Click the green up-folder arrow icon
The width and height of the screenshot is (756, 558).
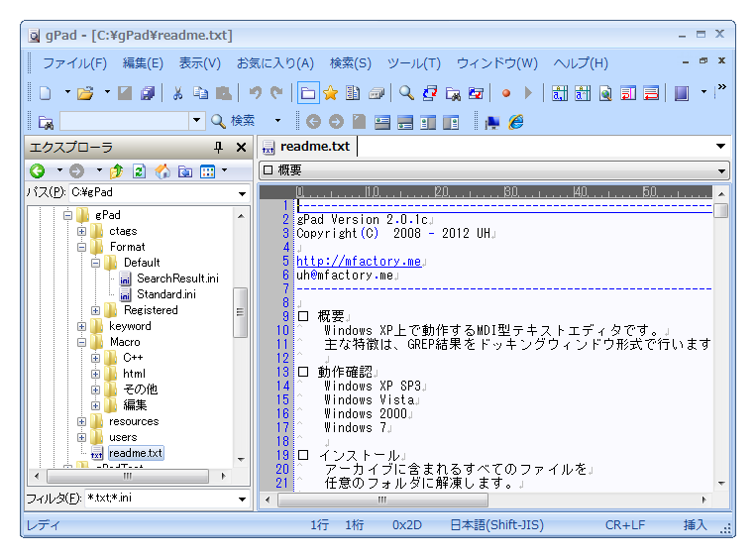coord(118,171)
